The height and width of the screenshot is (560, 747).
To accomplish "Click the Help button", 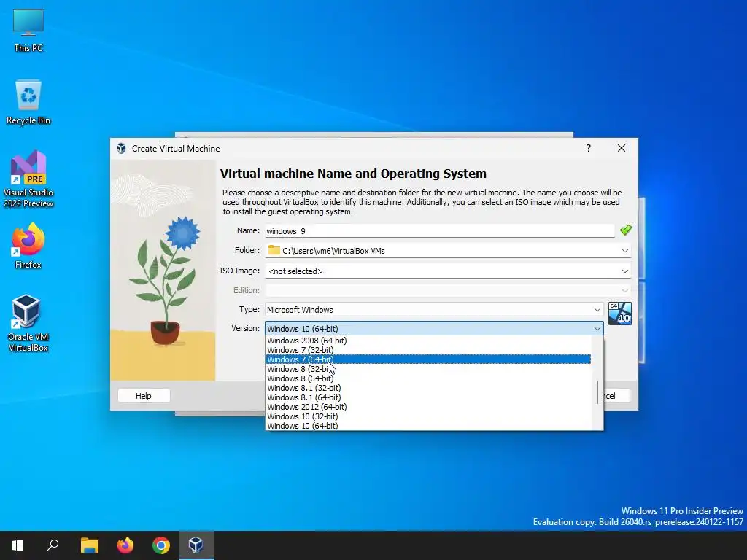I will (x=144, y=396).
